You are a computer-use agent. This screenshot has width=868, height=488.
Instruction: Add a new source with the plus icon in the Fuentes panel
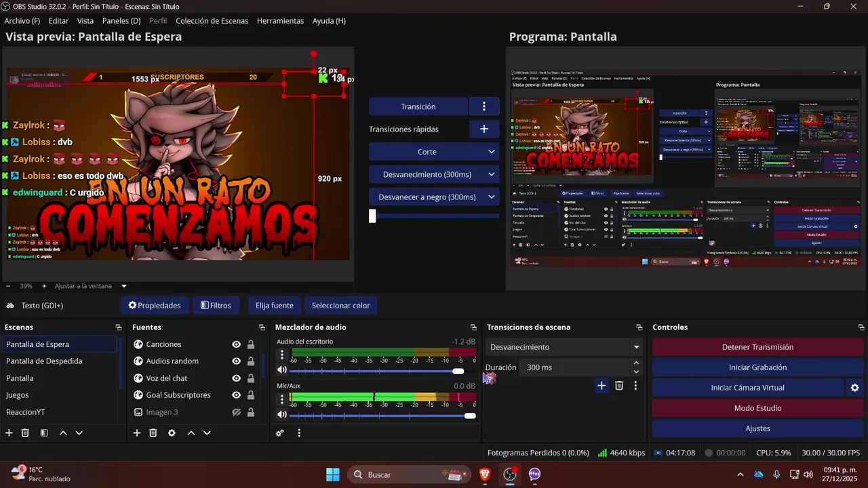(x=137, y=432)
